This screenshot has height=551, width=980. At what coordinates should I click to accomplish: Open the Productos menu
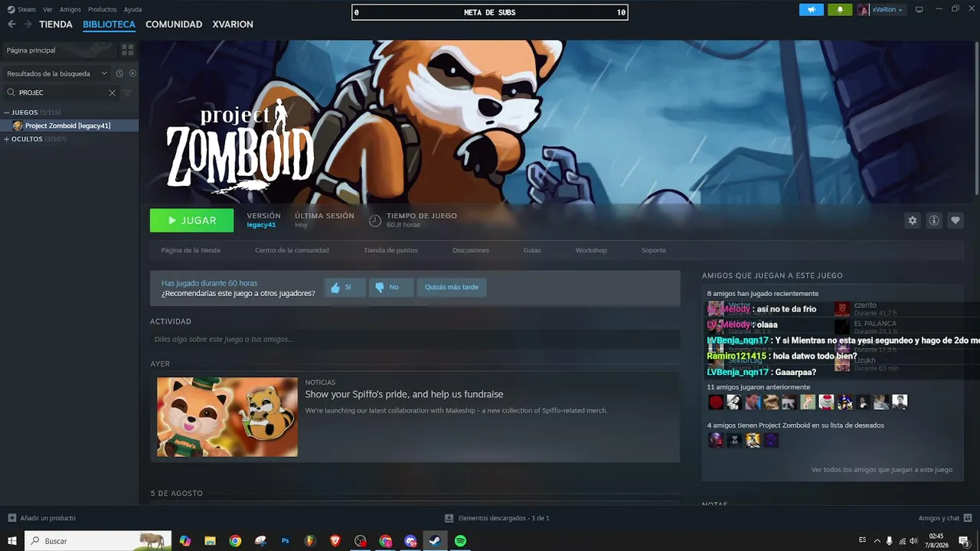102,10
